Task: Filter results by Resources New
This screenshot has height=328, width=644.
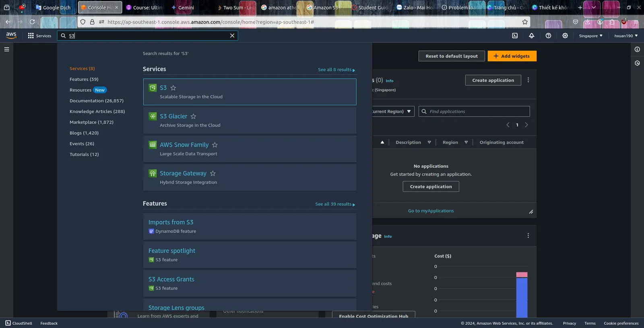Action: coord(88,90)
